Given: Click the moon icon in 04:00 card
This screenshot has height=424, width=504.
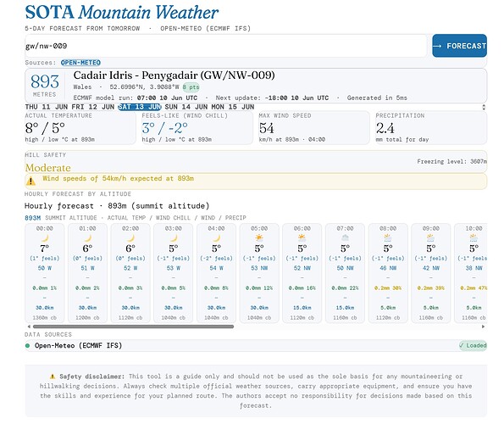Looking at the screenshot, I should (216, 238).
